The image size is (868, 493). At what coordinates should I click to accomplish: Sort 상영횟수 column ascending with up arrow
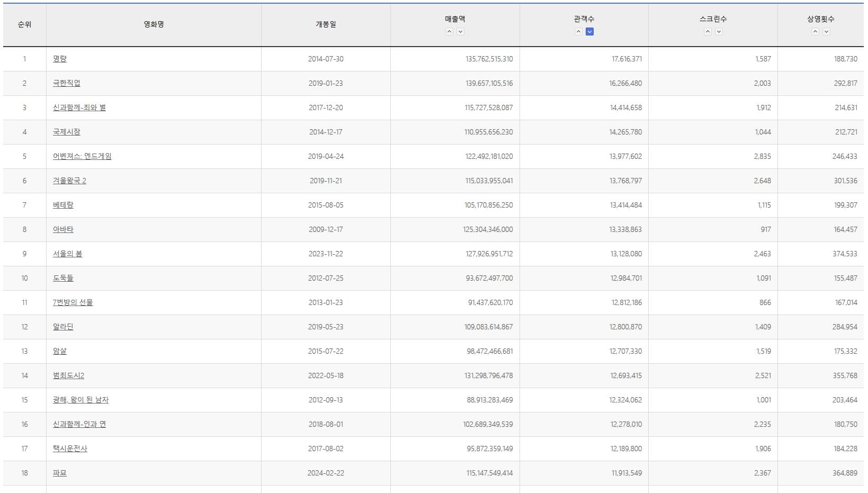point(815,32)
